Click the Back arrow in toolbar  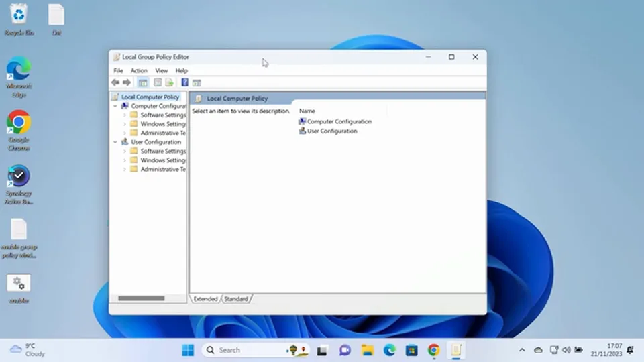pos(115,82)
